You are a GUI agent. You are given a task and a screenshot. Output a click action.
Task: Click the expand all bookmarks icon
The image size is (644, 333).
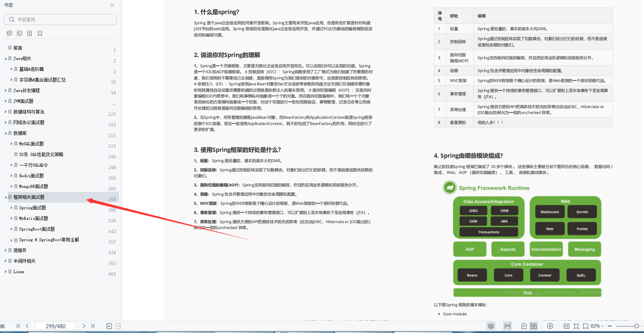pos(9,33)
